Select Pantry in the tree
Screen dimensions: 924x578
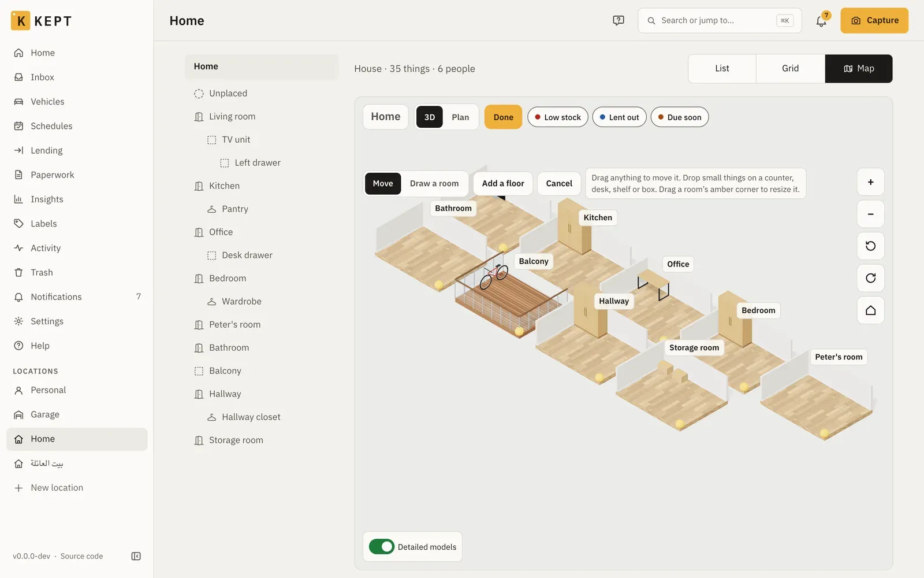click(x=262, y=209)
